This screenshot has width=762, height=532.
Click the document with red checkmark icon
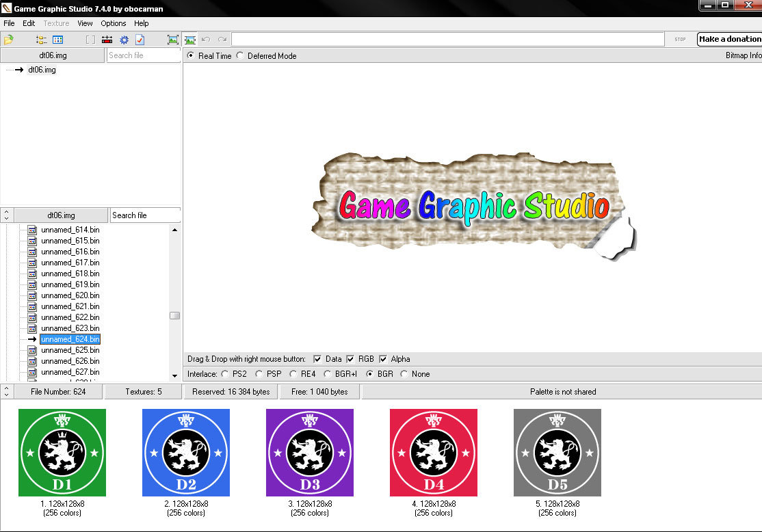[x=140, y=40]
